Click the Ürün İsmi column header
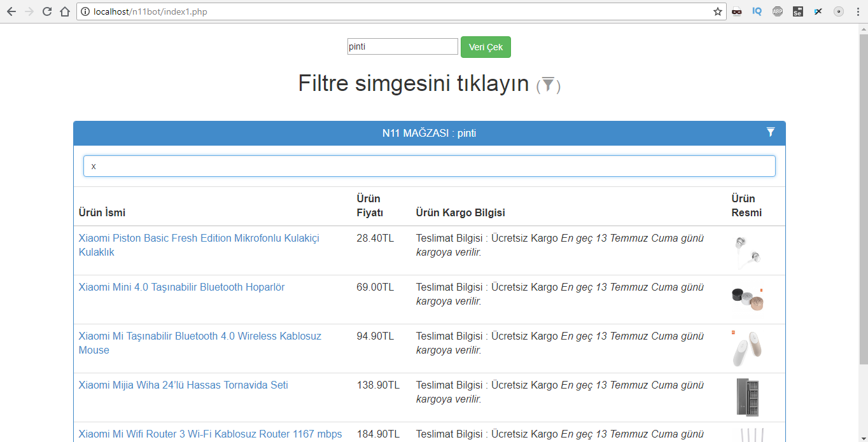Image resolution: width=868 pixels, height=442 pixels. (102, 212)
